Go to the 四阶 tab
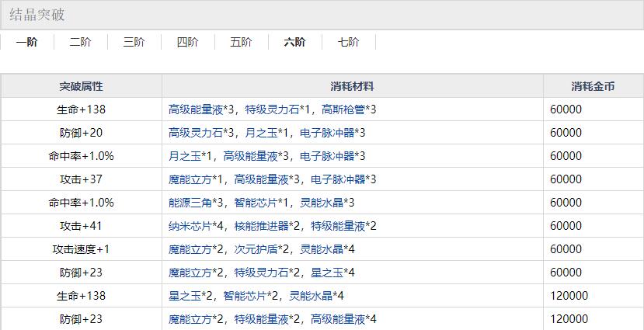 187,42
